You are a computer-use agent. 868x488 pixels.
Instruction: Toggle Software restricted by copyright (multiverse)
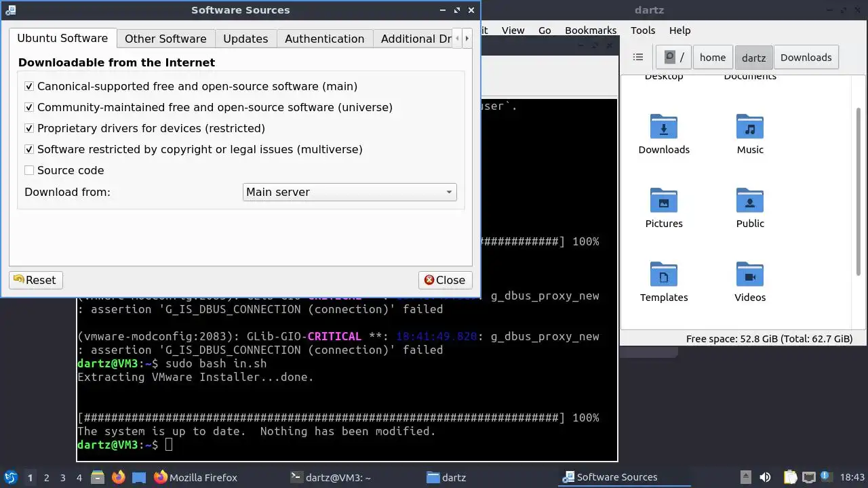[x=29, y=149]
